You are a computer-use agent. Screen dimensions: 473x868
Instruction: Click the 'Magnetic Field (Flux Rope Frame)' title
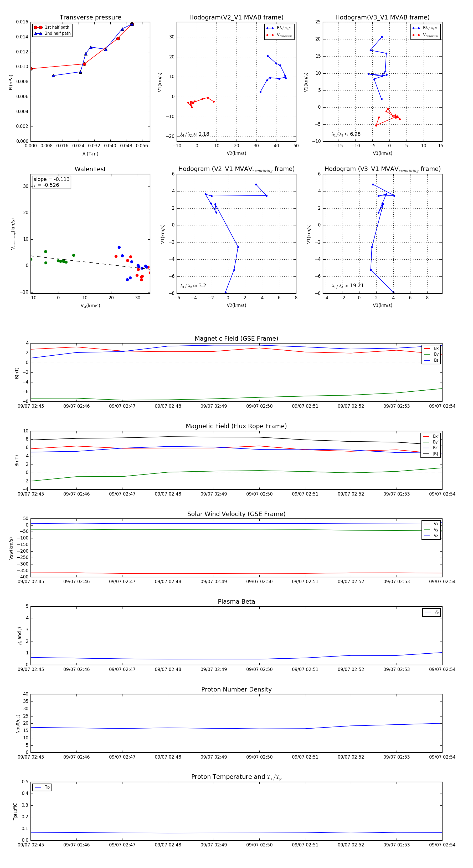[x=236, y=426]
